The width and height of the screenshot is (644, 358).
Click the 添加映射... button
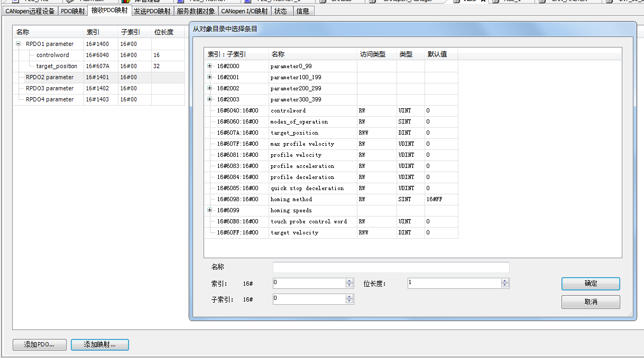[x=100, y=344]
